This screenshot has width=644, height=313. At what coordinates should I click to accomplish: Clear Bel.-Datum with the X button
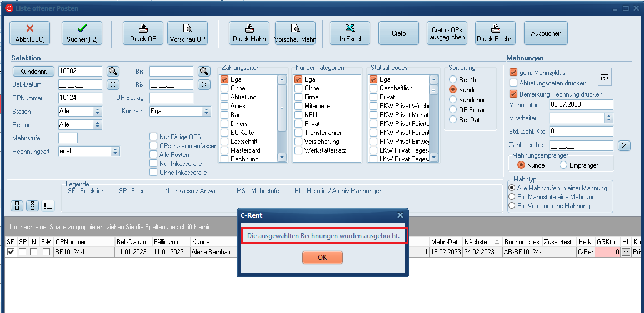pos(113,84)
